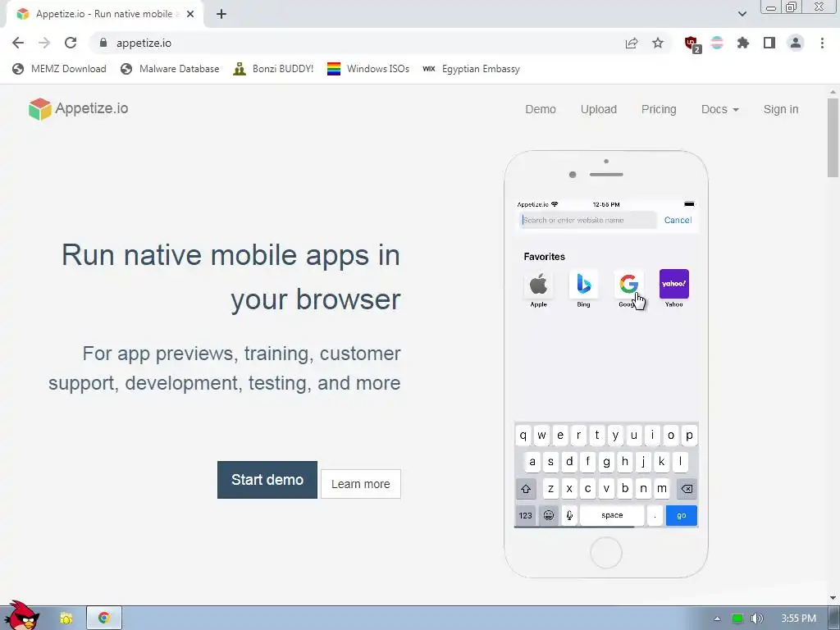The width and height of the screenshot is (840, 630).
Task: Tap the m key on phone keyboard
Action: (x=662, y=489)
